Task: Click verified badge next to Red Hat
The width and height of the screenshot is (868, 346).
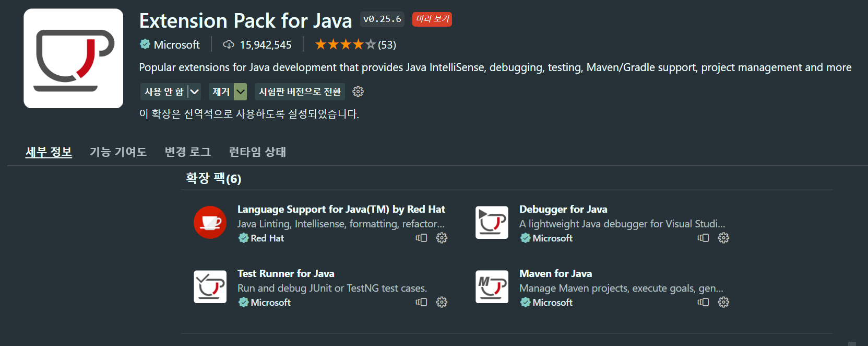Action: pos(243,238)
